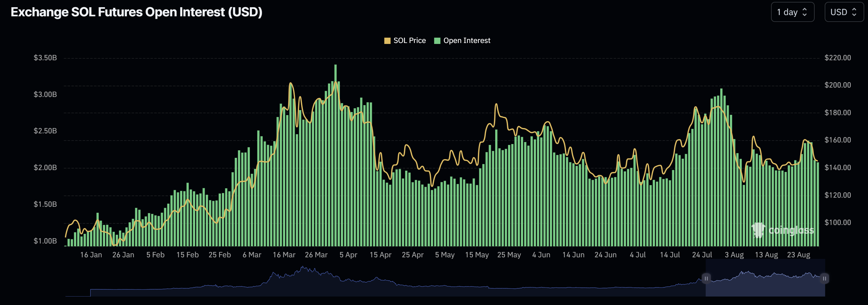Click the '$1.00B' left axis label
This screenshot has height=305, width=868.
[x=45, y=241]
